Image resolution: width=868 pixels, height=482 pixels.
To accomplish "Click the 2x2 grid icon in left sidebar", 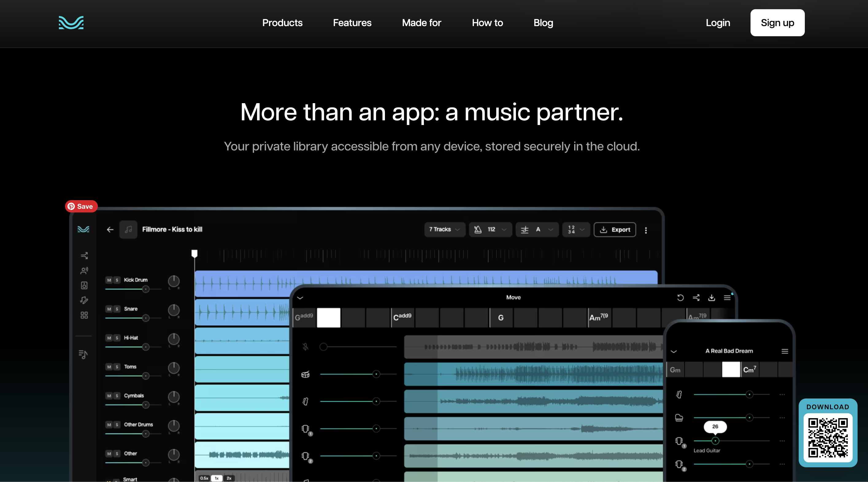I will [x=84, y=315].
